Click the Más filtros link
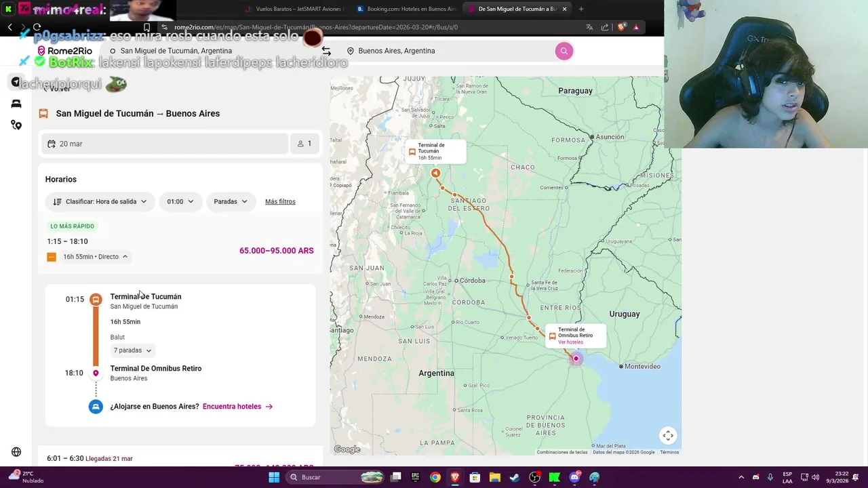 coord(280,201)
